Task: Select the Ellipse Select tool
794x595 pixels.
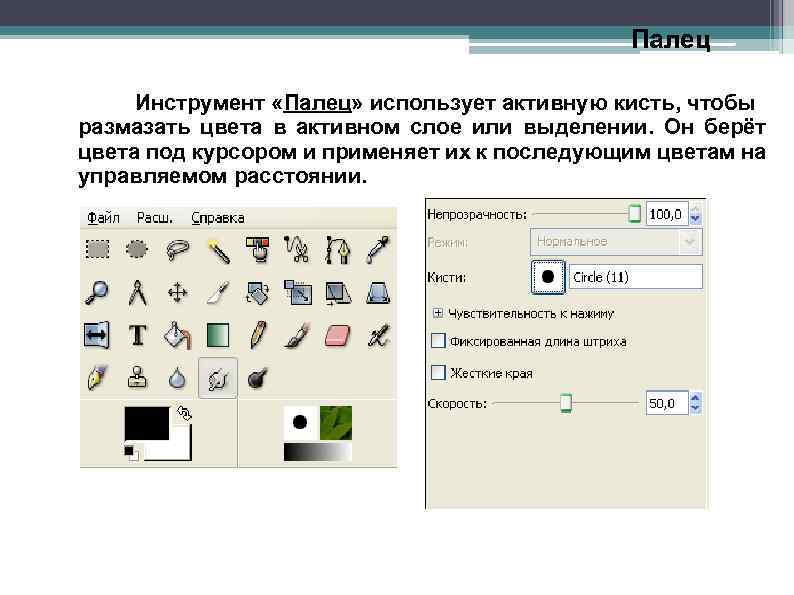Action: [x=137, y=249]
